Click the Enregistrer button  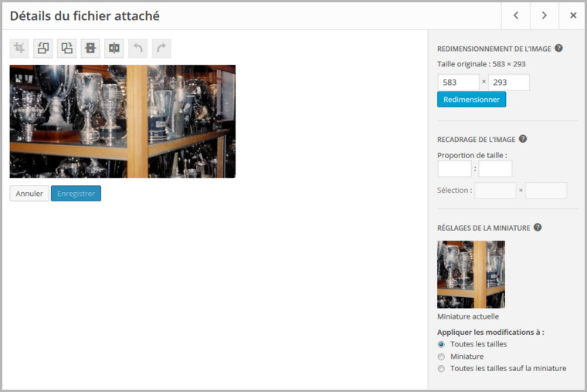[x=76, y=194]
